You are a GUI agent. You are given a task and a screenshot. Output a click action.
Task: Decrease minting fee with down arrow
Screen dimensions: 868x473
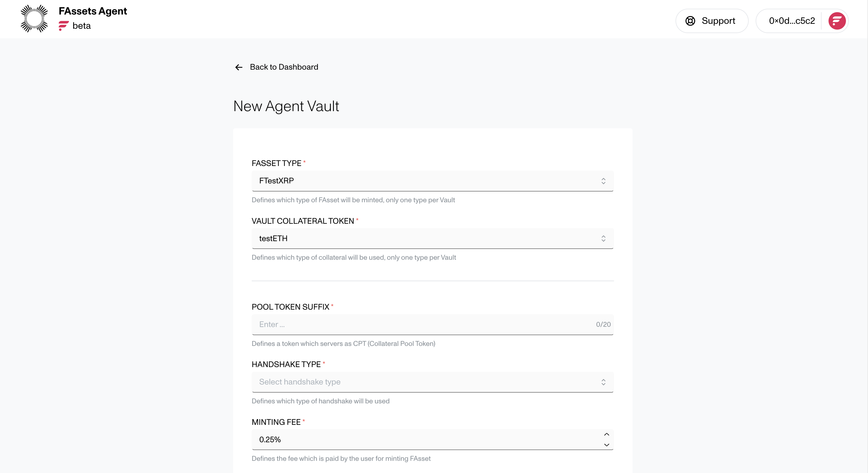click(606, 445)
